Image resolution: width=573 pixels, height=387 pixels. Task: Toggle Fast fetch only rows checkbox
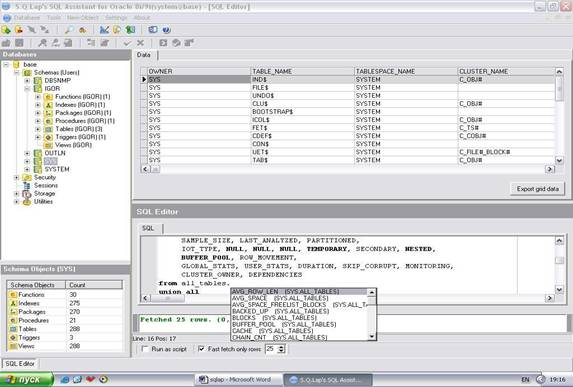201,349
